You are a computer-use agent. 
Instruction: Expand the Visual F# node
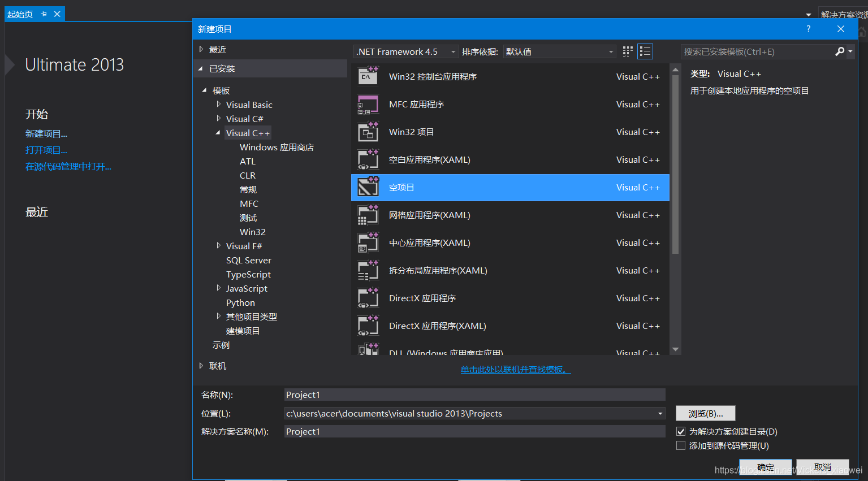[218, 245]
